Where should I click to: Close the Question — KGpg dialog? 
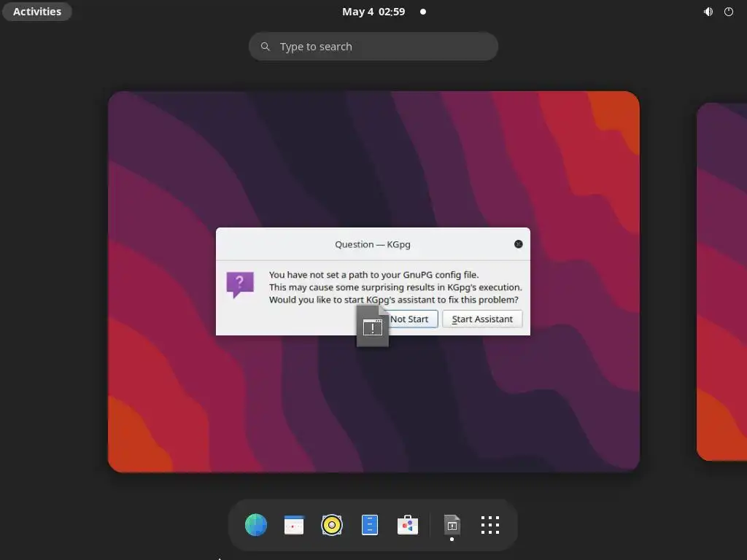(519, 244)
